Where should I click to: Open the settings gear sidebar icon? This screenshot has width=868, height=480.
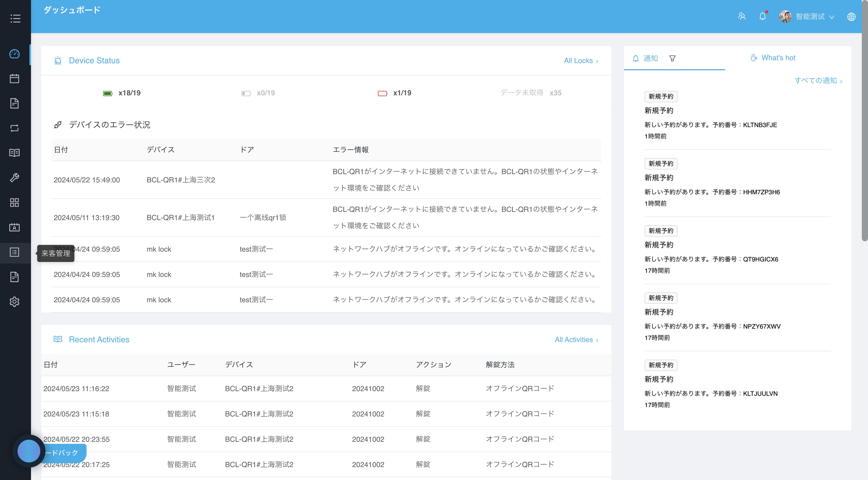14,302
